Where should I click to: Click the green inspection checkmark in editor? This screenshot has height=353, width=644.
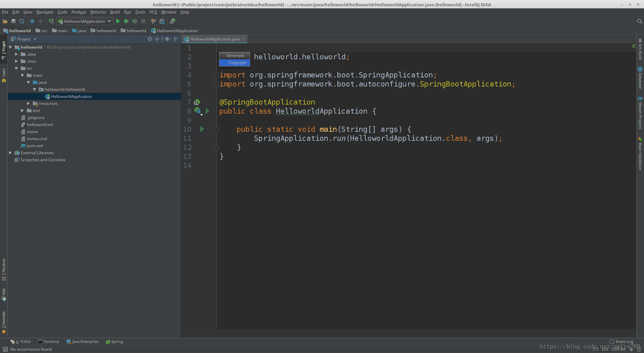tap(634, 46)
